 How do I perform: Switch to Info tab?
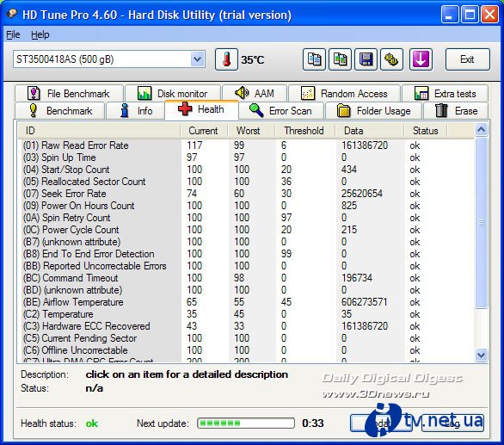(x=135, y=111)
